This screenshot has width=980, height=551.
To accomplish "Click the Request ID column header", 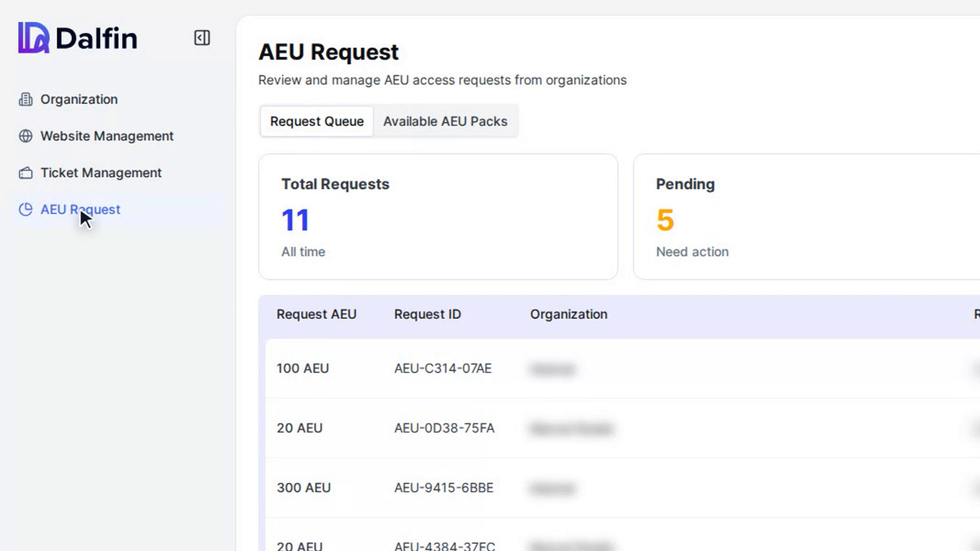I will coord(428,314).
